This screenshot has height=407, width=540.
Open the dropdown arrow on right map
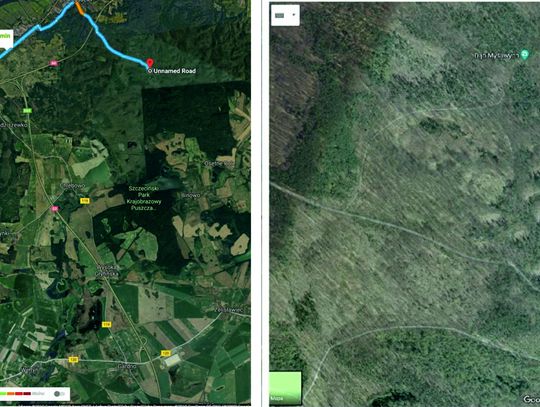[294, 15]
